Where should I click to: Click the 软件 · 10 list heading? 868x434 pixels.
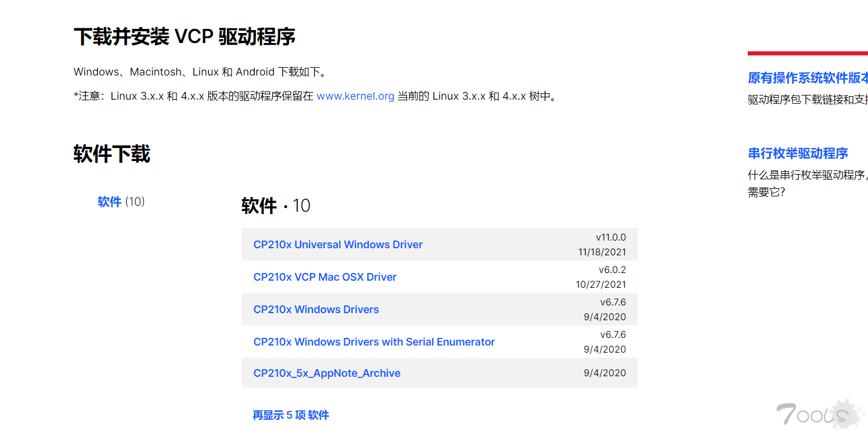click(276, 206)
